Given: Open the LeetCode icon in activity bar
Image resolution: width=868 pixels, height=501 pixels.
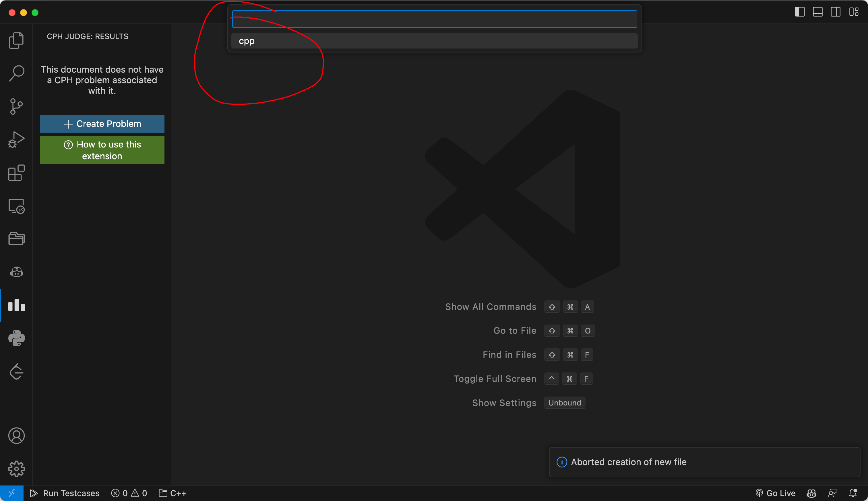Looking at the screenshot, I should click(16, 371).
